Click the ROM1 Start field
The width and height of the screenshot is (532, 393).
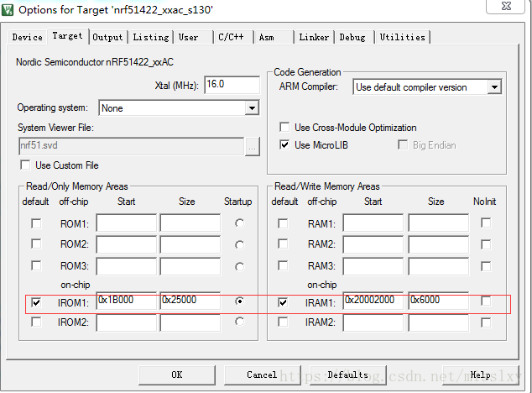pos(126,223)
